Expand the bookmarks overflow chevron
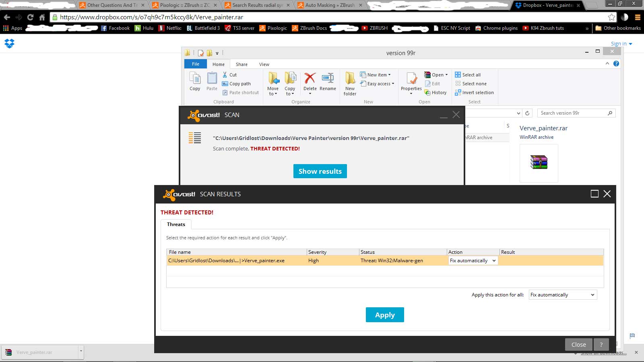 point(587,28)
